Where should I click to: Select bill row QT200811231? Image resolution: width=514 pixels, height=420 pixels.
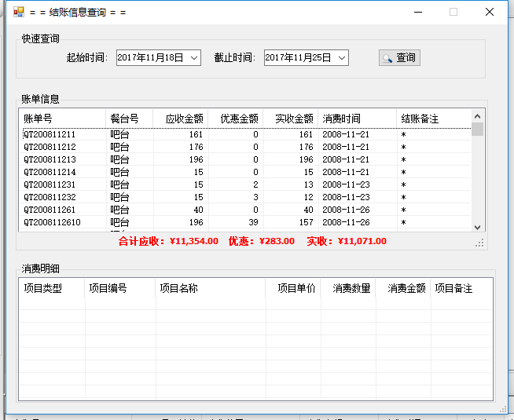click(x=247, y=184)
